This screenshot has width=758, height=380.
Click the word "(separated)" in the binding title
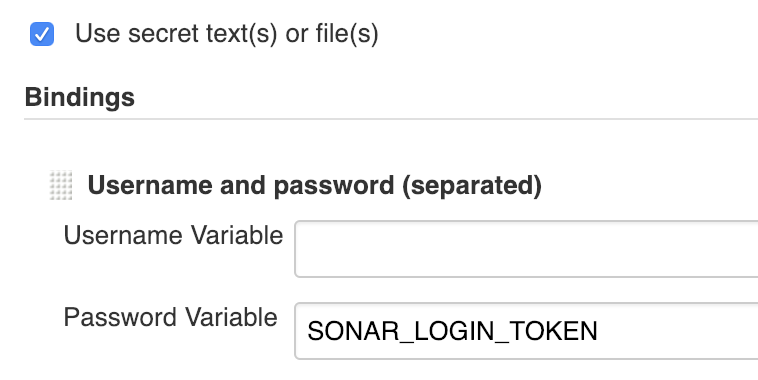(472, 186)
